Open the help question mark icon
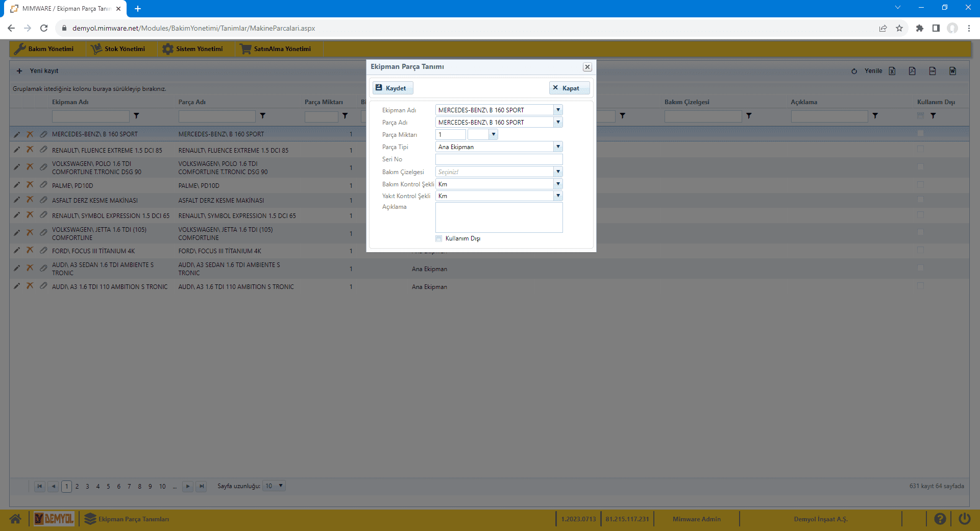The width and height of the screenshot is (980, 531). point(940,519)
